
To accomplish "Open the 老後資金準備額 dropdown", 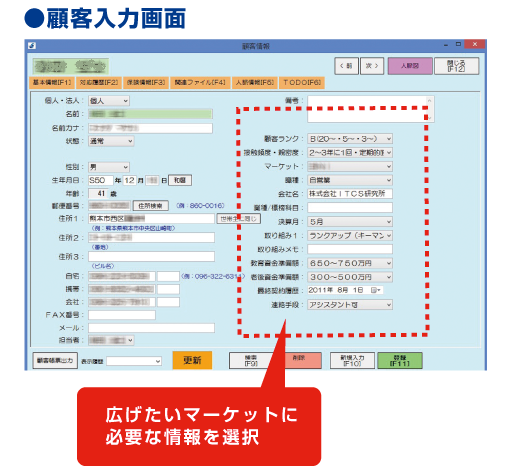I will pyautogui.click(x=350, y=277).
